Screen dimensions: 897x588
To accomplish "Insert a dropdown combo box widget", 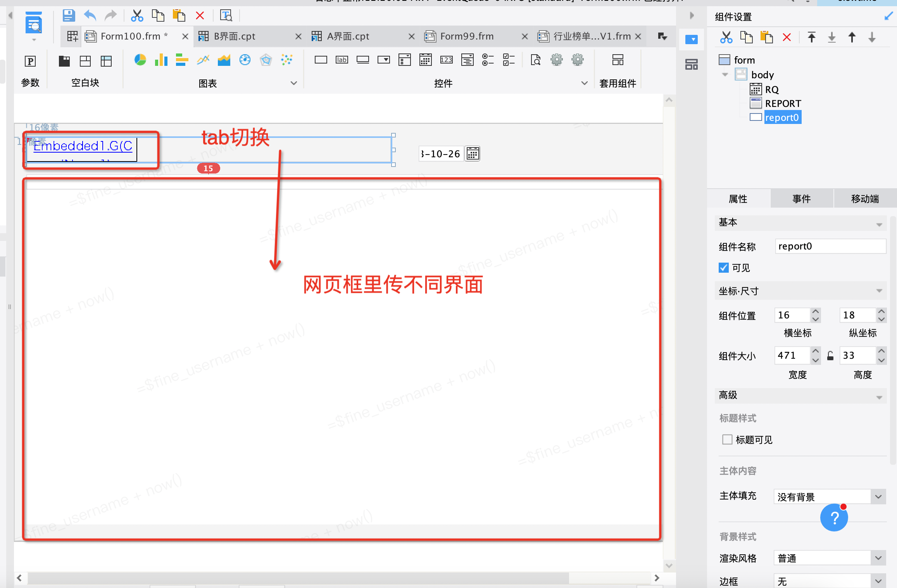I will click(384, 60).
